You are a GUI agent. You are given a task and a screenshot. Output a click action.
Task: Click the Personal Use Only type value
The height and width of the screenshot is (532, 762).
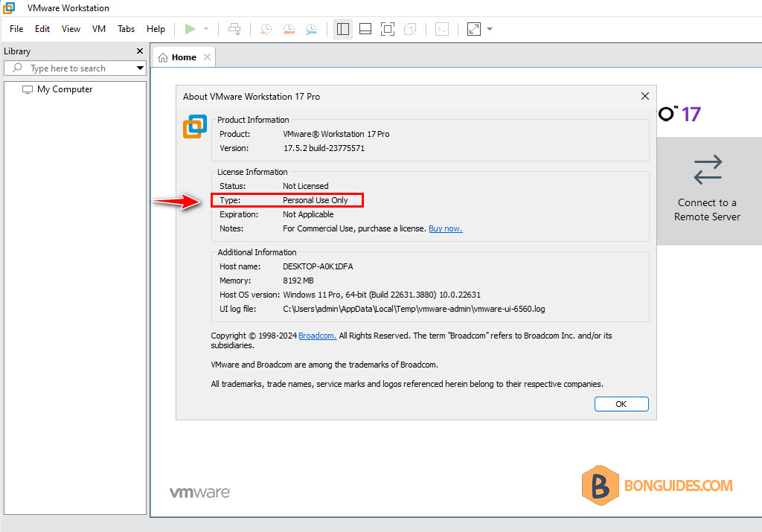[x=316, y=200]
